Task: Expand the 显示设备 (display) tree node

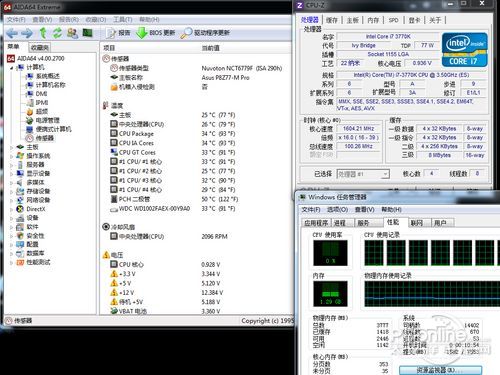Action: (x=11, y=173)
